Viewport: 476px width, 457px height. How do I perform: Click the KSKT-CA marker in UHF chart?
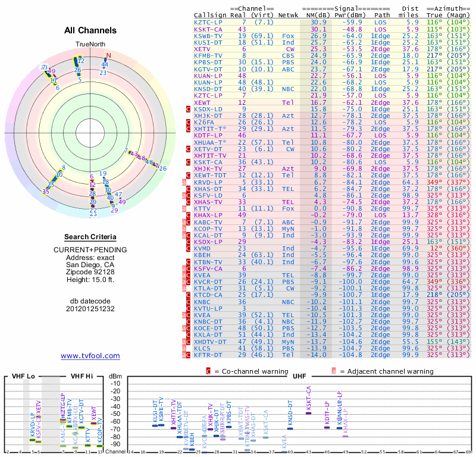[x=309, y=413]
